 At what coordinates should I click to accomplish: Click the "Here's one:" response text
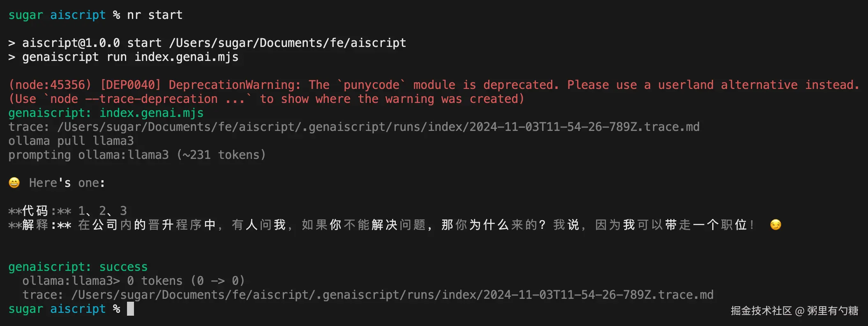click(x=67, y=183)
